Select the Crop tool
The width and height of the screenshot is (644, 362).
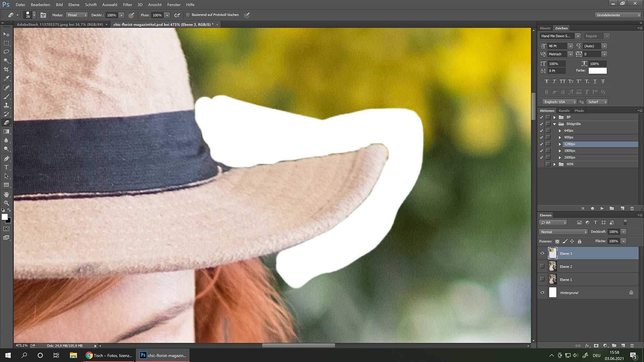6,70
